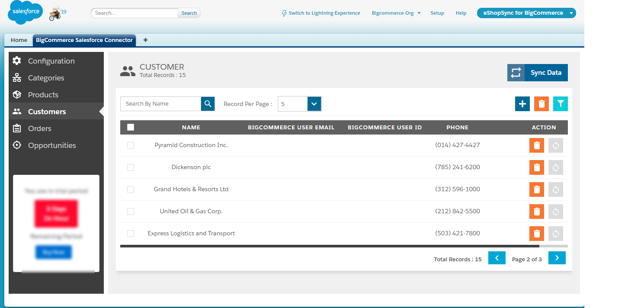Click sync icon for Dickenson plc row
This screenshot has height=308, width=644.
556,167
